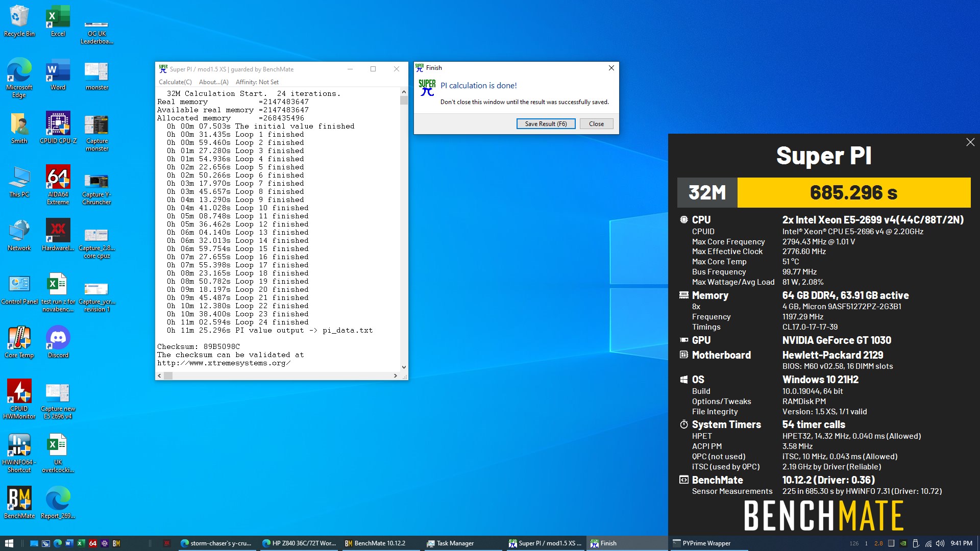Select the Word desktop shortcut
This screenshot has width=980, height=551.
click(x=58, y=74)
